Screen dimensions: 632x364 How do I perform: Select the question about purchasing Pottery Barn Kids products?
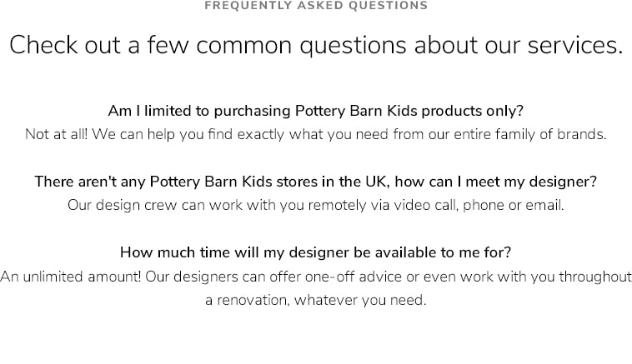click(x=316, y=111)
